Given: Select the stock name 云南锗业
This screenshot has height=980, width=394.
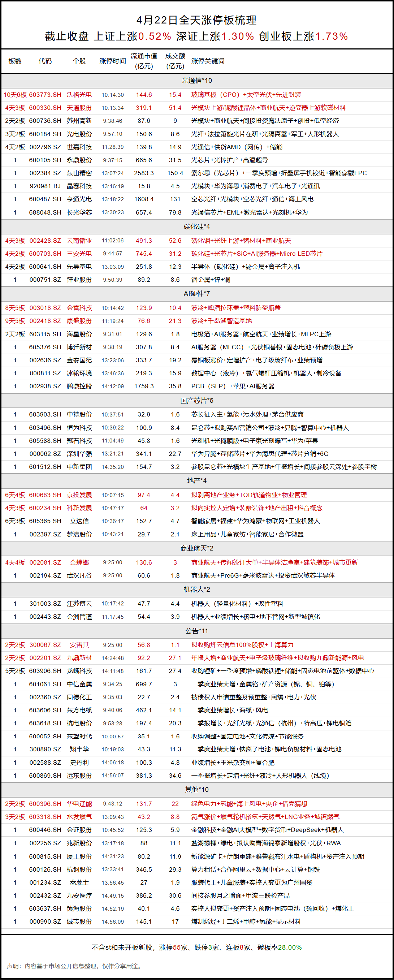Looking at the screenshot, I should pyautogui.click(x=79, y=241).
